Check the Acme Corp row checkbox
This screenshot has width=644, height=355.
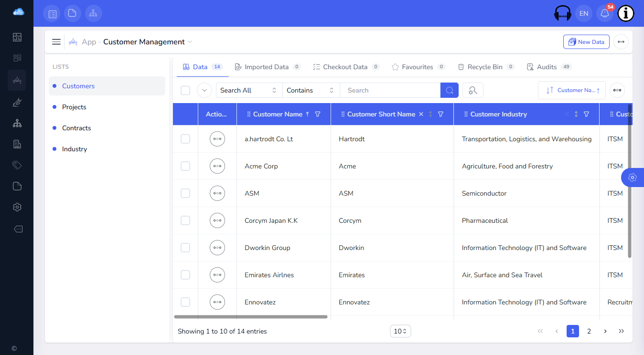click(185, 166)
